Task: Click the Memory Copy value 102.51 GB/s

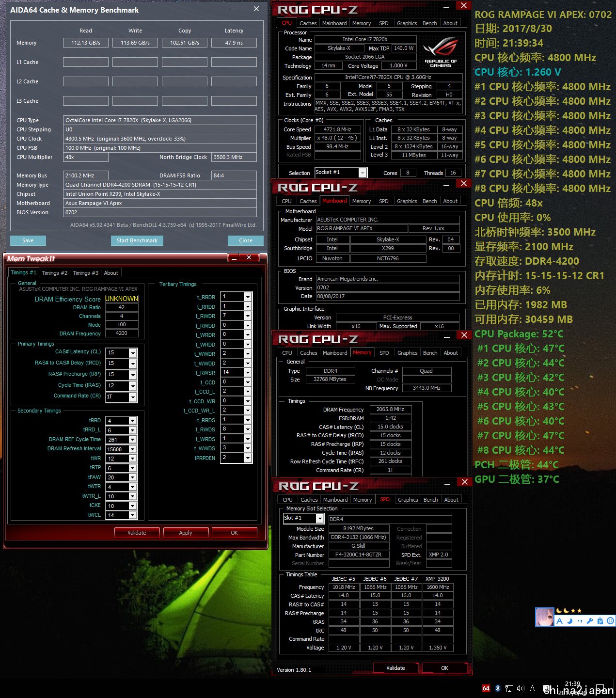Action: pyautogui.click(x=185, y=43)
